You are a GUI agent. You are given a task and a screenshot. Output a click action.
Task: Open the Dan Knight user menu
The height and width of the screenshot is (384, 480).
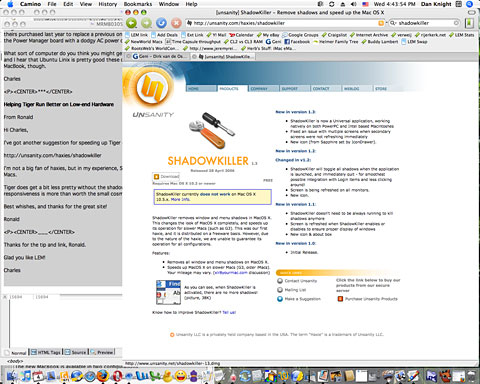(436, 4)
